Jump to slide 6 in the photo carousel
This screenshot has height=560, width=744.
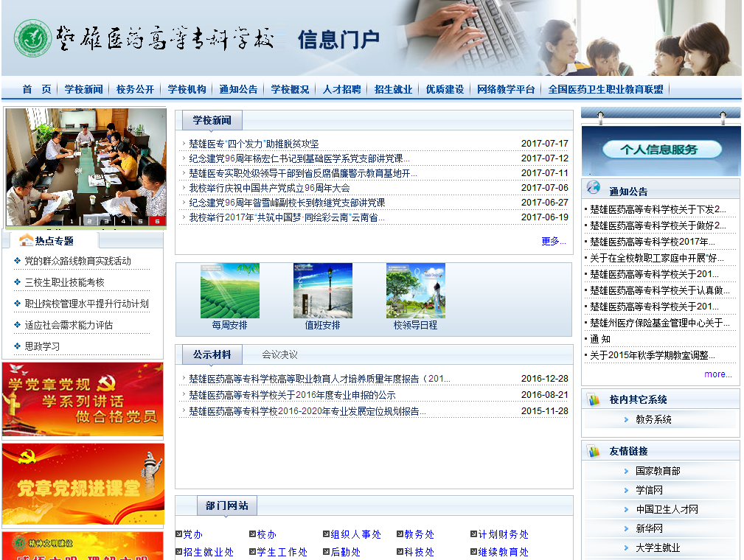(x=156, y=220)
